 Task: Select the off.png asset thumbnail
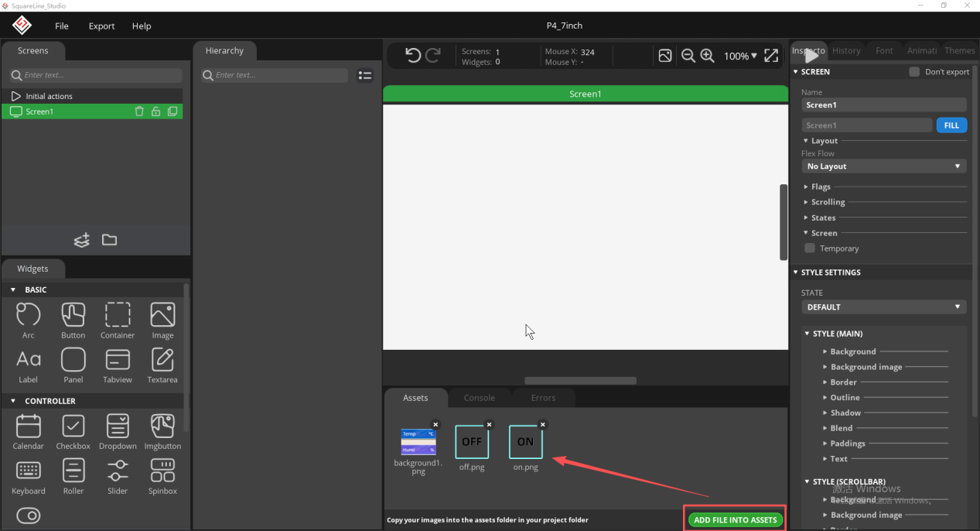point(472,442)
